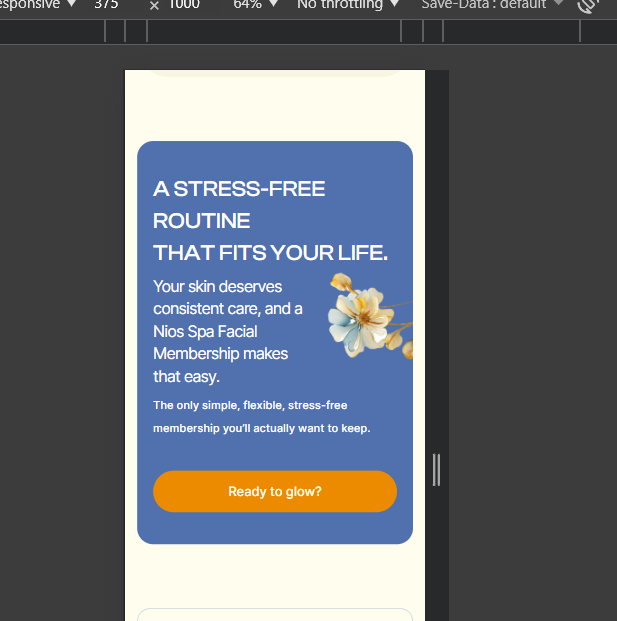The width and height of the screenshot is (617, 621).
Task: Open the Responsive device dropdown
Action: [38, 4]
